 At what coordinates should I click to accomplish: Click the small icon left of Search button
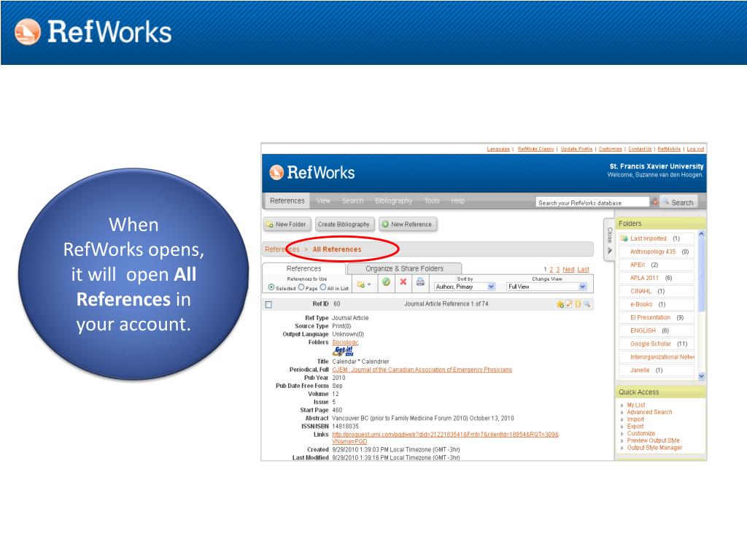coord(655,202)
